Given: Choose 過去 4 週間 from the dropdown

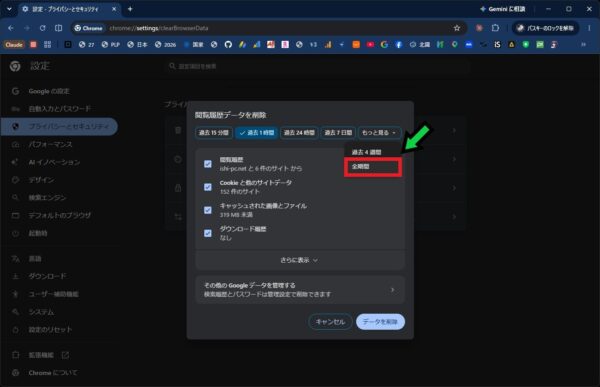Looking at the screenshot, I should [x=373, y=152].
